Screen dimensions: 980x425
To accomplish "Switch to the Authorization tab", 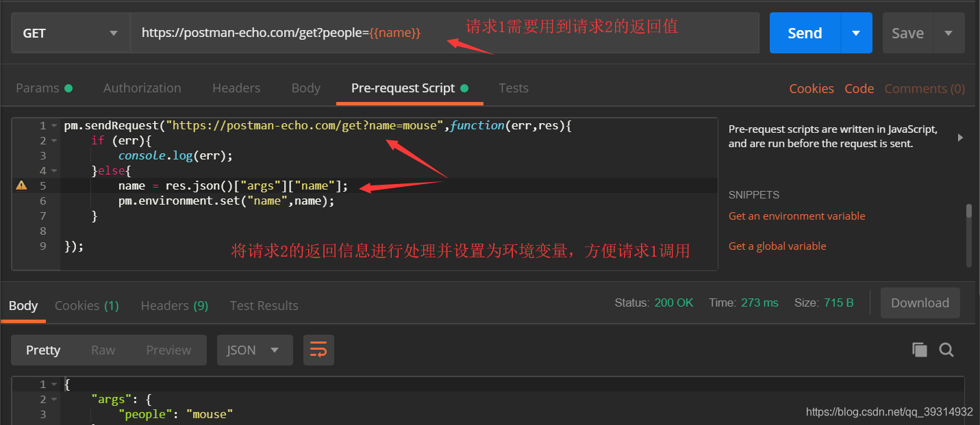I will coord(142,88).
